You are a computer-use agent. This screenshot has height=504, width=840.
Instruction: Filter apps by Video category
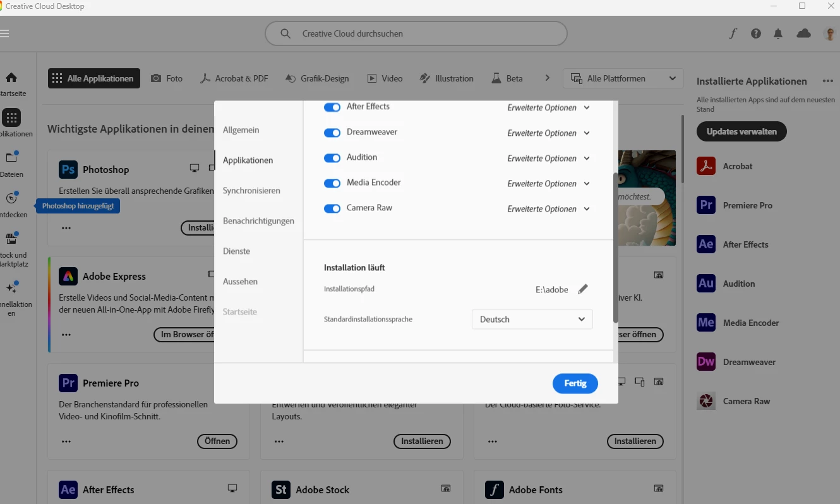point(385,78)
